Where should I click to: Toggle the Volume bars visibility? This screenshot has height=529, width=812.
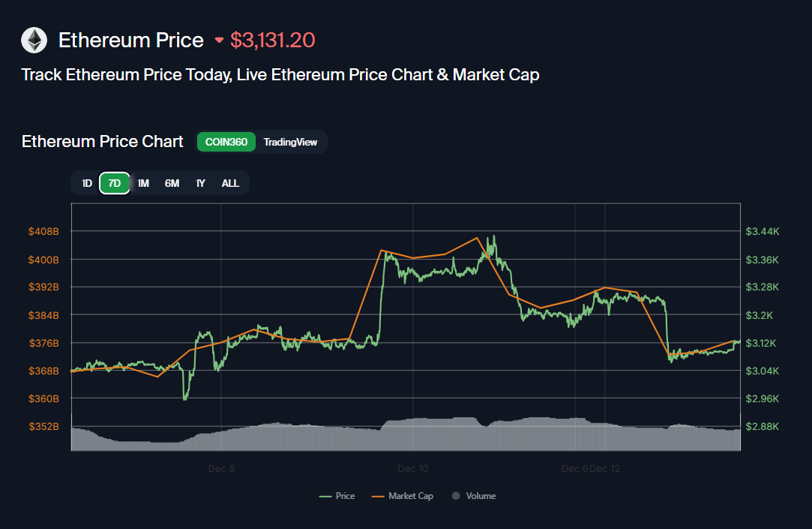(474, 495)
